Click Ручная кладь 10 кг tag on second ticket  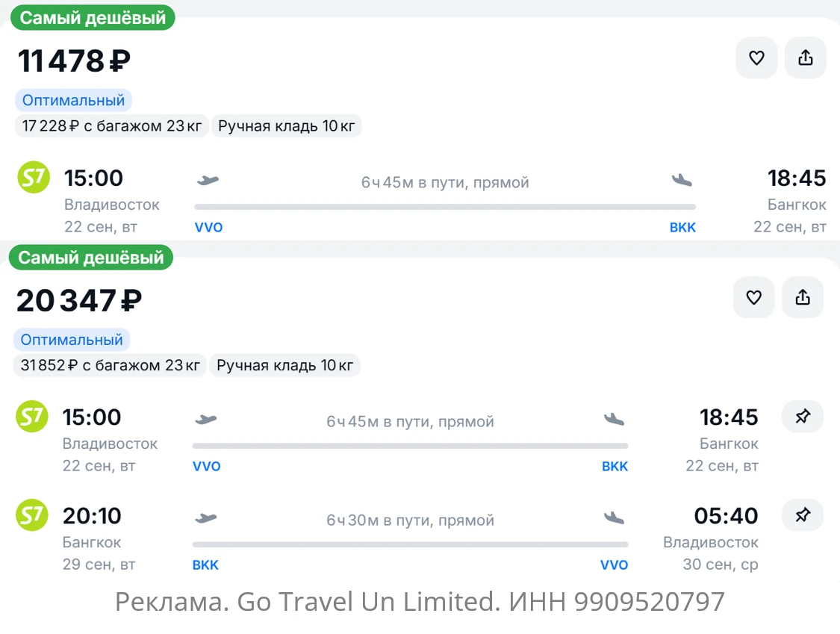click(x=285, y=365)
